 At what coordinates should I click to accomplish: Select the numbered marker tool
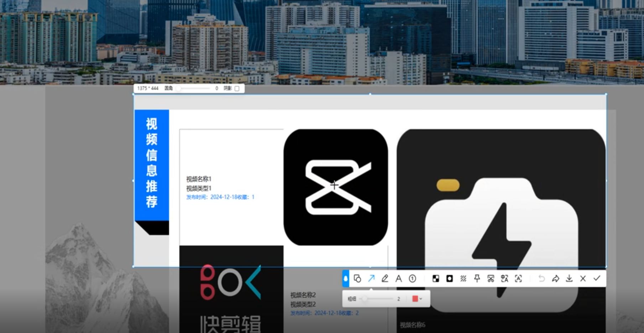[412, 279]
